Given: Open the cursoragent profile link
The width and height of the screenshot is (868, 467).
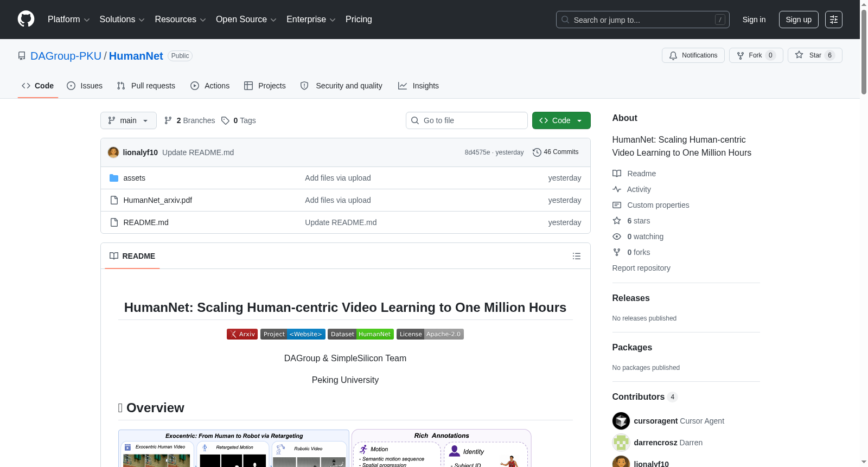Looking at the screenshot, I should (x=656, y=421).
